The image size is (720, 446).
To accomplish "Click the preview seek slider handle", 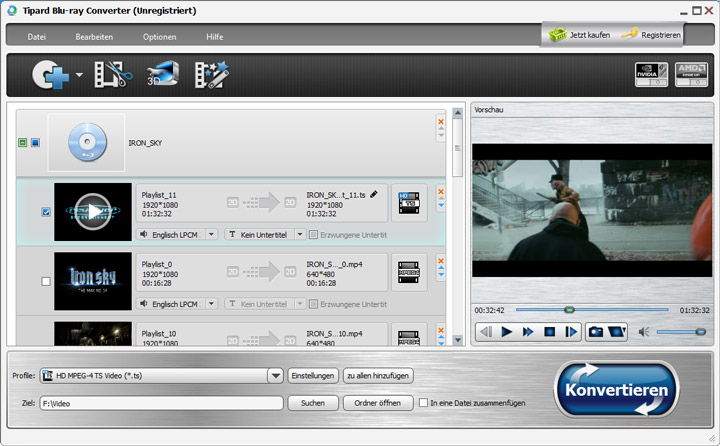I will (x=569, y=310).
